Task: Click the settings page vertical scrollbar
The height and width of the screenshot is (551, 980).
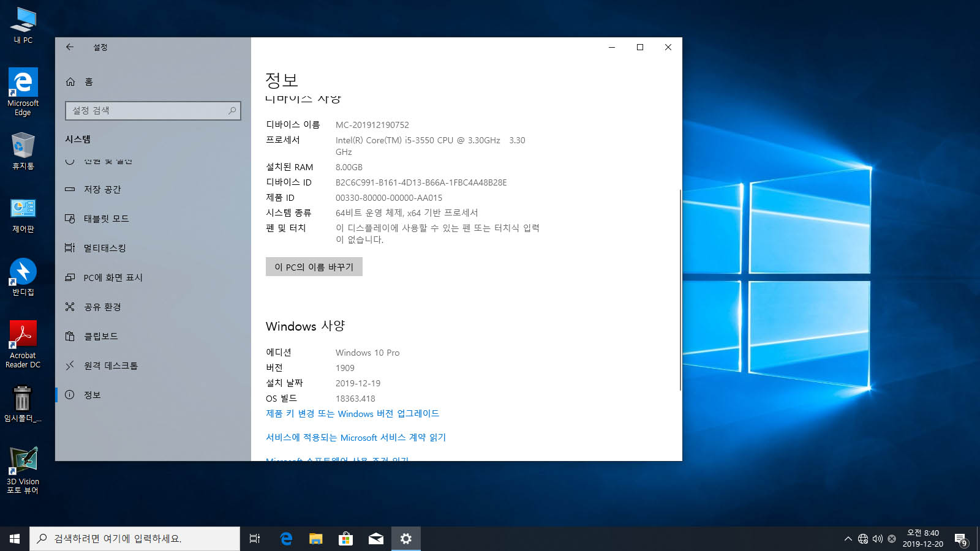Action: 680,290
